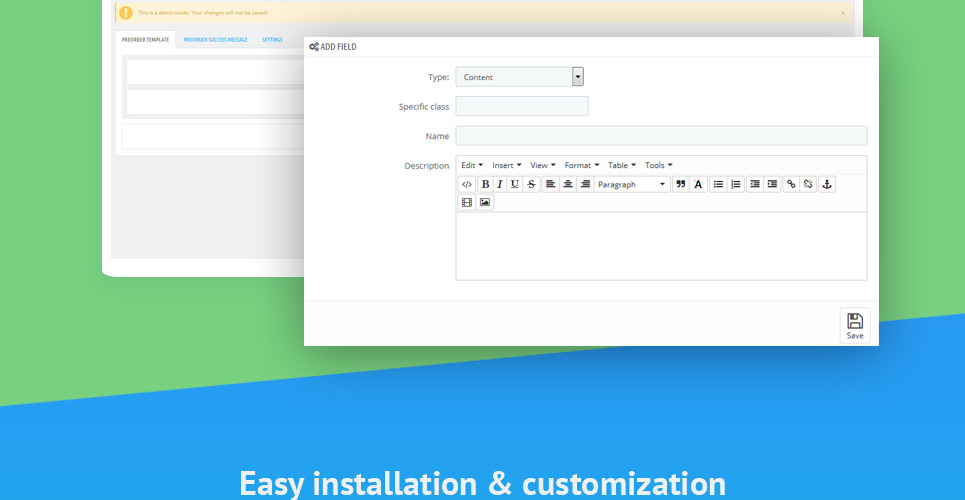Image resolution: width=965 pixels, height=500 pixels.
Task: Click the insert video icon
Action: pos(467,202)
